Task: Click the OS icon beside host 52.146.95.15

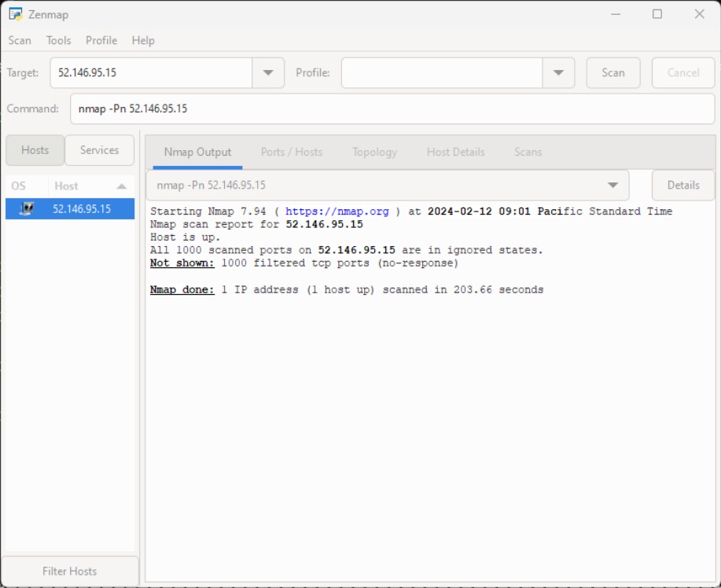Action: 27,209
